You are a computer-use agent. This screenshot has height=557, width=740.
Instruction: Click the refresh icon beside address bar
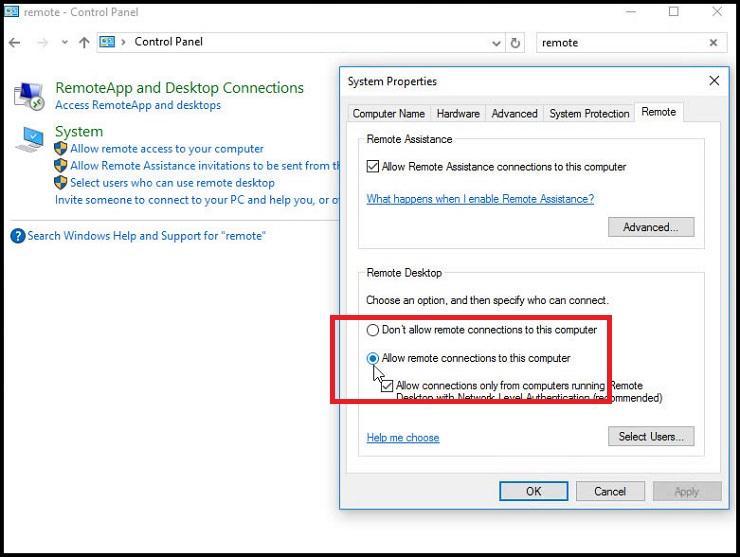pos(515,43)
